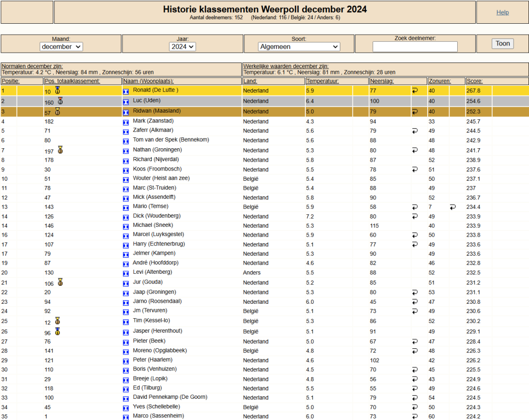529x420 pixels.
Task: Sort by the Score column header
Action: coord(474,81)
